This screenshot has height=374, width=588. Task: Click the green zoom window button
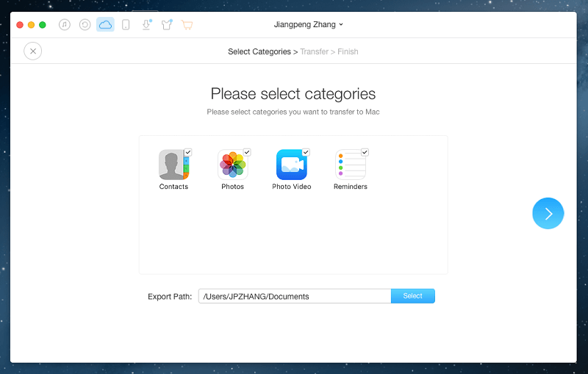click(43, 25)
